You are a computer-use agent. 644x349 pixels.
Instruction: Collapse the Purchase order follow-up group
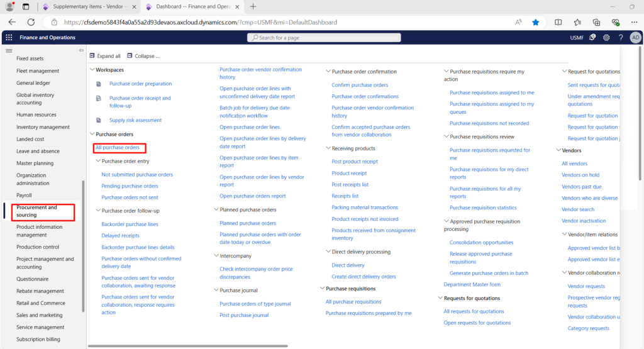98,210
